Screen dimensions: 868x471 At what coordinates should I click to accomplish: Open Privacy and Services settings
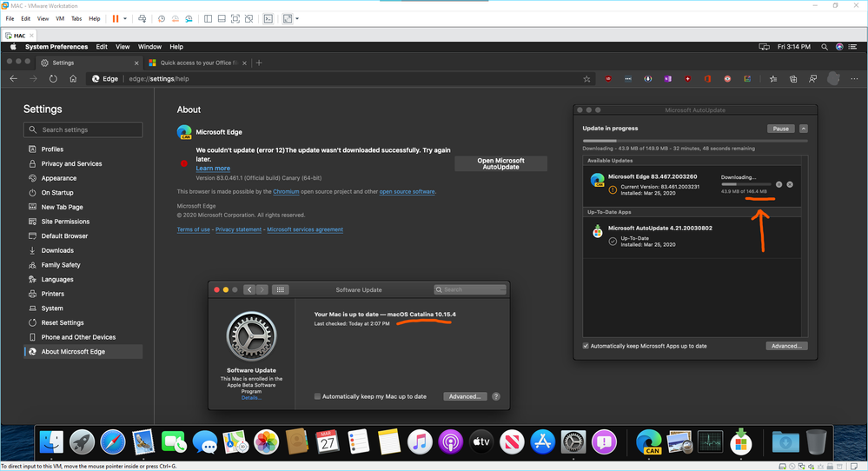click(71, 164)
